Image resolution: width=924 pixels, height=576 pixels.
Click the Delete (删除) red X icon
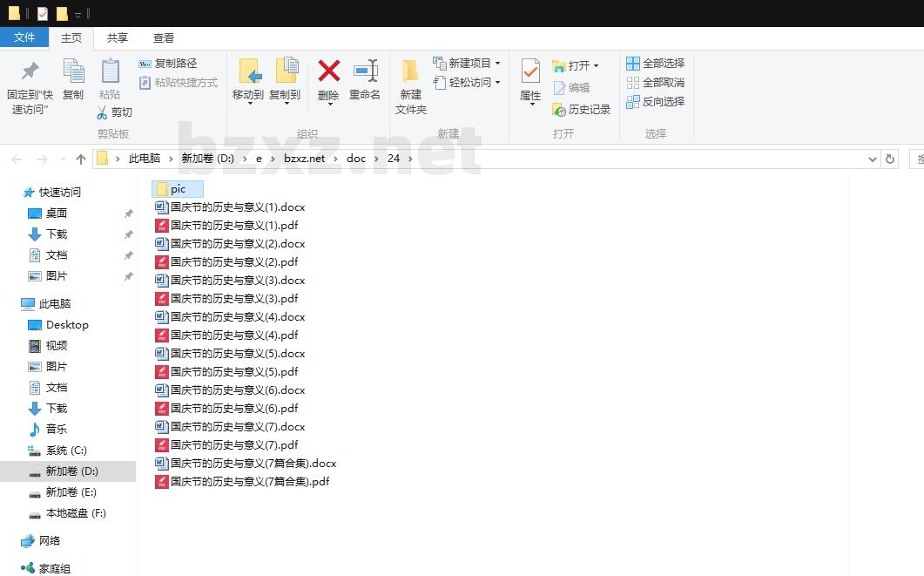(328, 71)
